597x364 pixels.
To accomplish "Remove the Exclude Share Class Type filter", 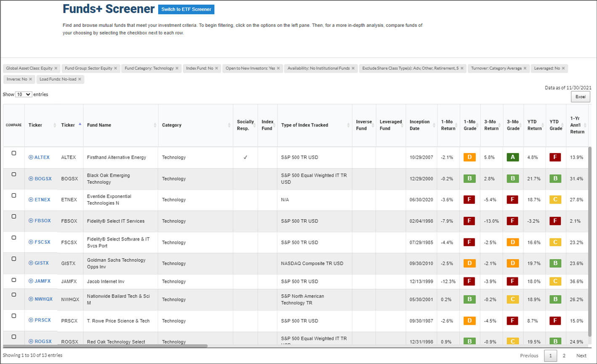I will click(x=462, y=69).
